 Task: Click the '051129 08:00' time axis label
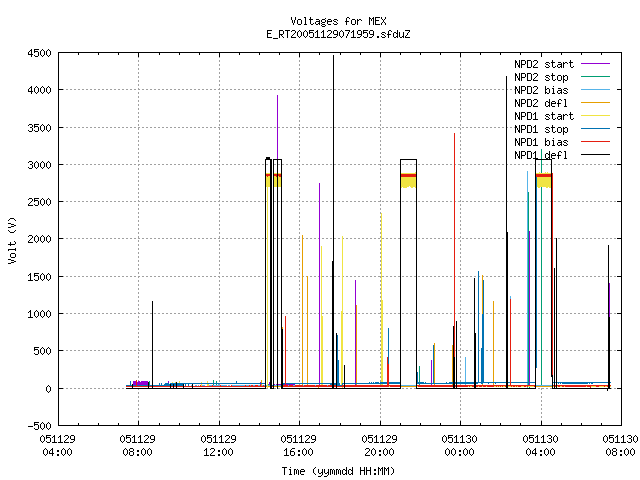(138, 446)
